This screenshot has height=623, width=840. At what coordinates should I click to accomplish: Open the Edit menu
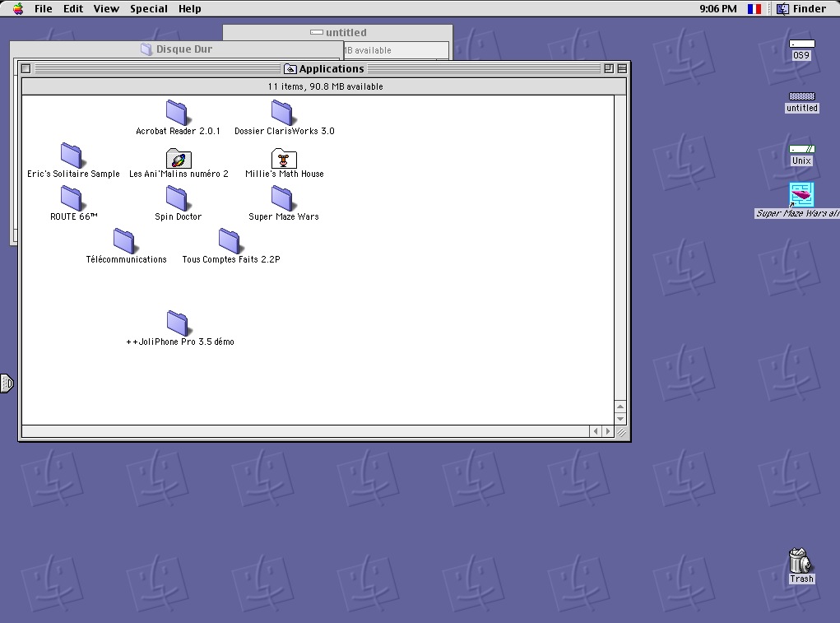pyautogui.click(x=73, y=8)
